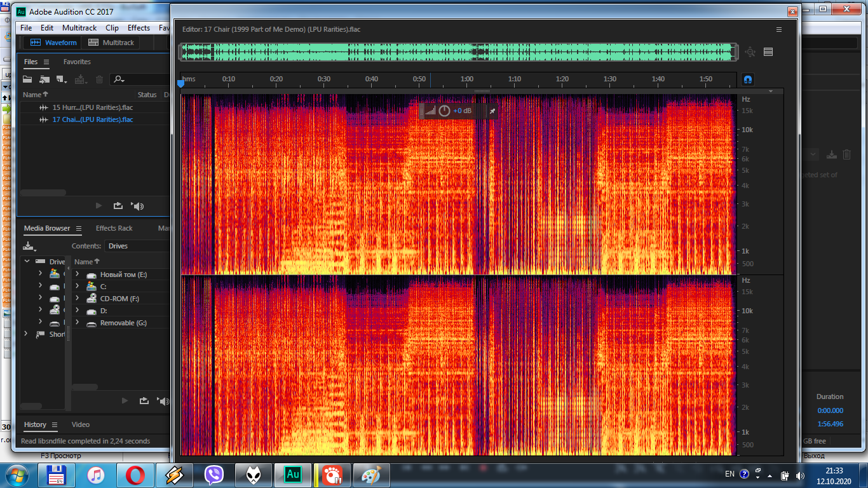Click the Open File folder icon in Files panel
Screen dimensions: 868x488
[27, 79]
